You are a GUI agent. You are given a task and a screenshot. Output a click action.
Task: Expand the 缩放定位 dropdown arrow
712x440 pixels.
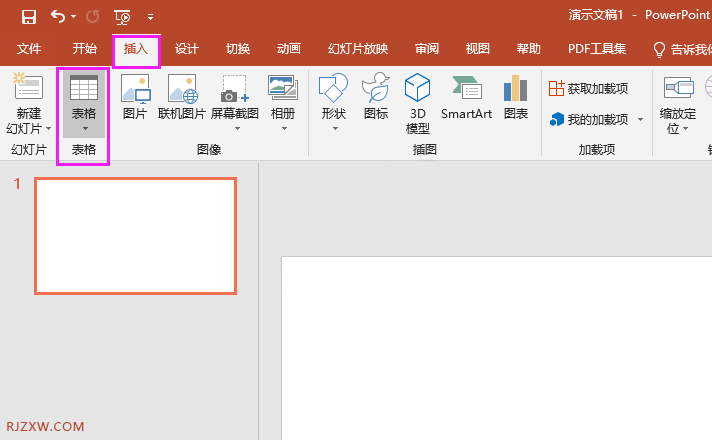point(685,129)
